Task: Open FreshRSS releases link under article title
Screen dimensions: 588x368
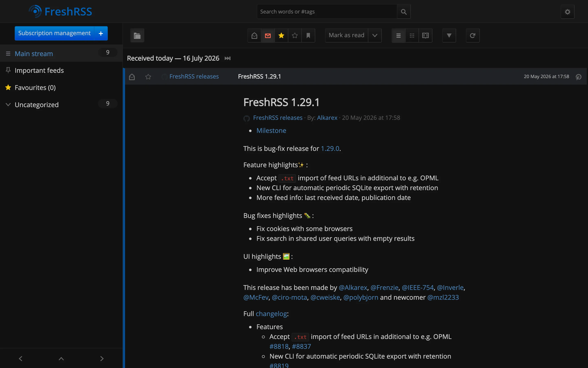Action: click(278, 118)
